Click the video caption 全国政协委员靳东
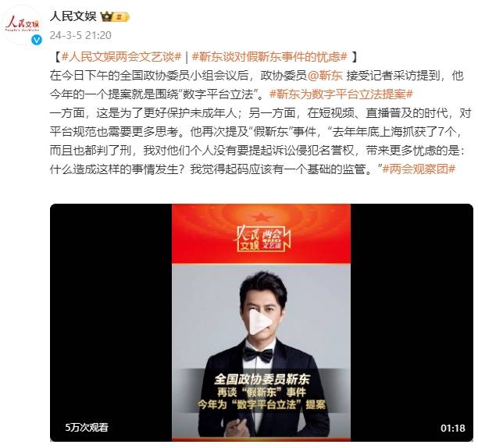Image resolution: width=478 pixels, height=448 pixels. tap(262, 379)
